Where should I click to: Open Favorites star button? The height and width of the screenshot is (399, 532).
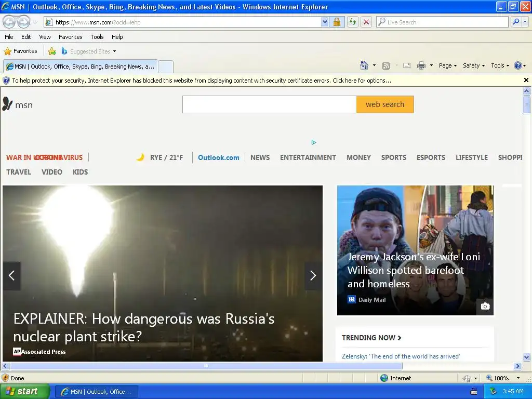20,51
